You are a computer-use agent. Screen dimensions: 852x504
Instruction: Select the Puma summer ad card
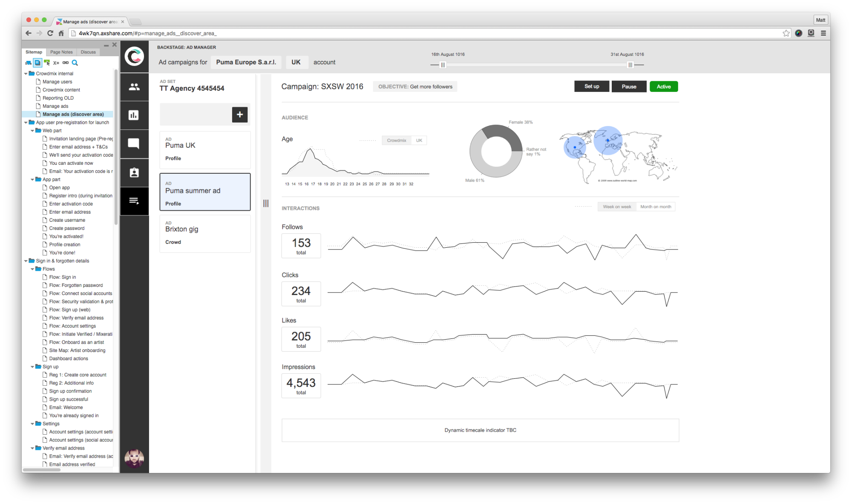205,192
